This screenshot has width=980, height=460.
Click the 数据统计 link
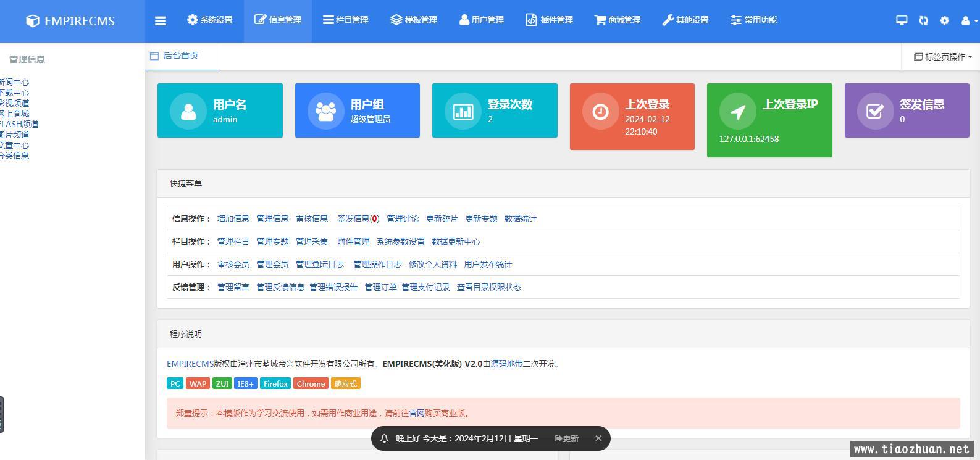tap(521, 219)
